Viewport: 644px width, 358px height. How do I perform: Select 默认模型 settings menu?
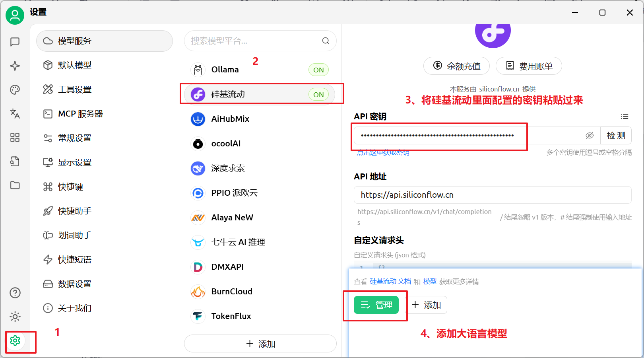105,65
